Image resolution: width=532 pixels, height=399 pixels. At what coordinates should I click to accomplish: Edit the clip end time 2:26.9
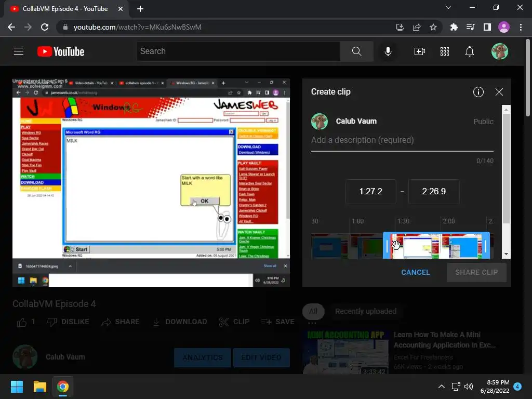434,191
